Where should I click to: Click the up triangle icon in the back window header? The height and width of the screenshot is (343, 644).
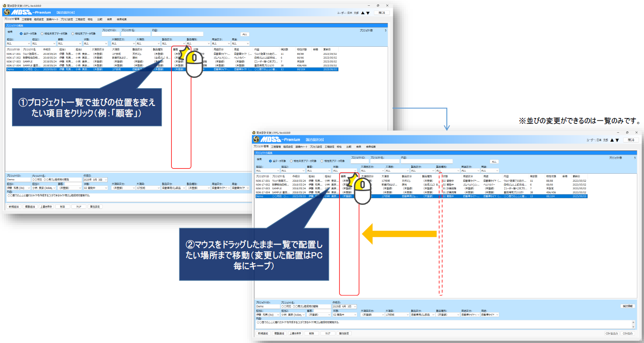tap(362, 13)
